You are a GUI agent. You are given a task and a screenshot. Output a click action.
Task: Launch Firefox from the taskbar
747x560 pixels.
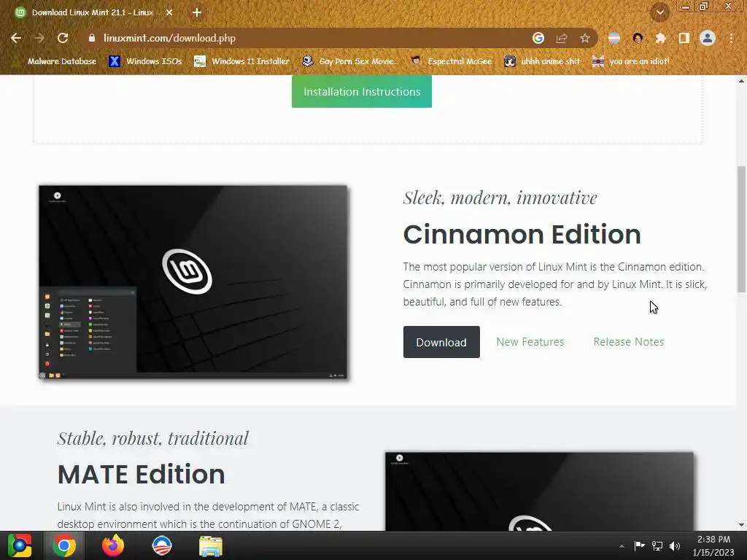pos(113,545)
